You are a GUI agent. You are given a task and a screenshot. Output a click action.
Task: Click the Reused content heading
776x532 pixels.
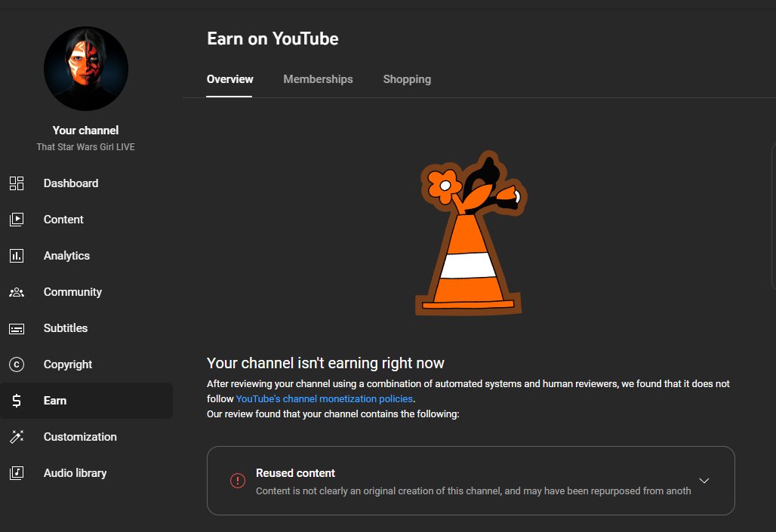(x=295, y=473)
